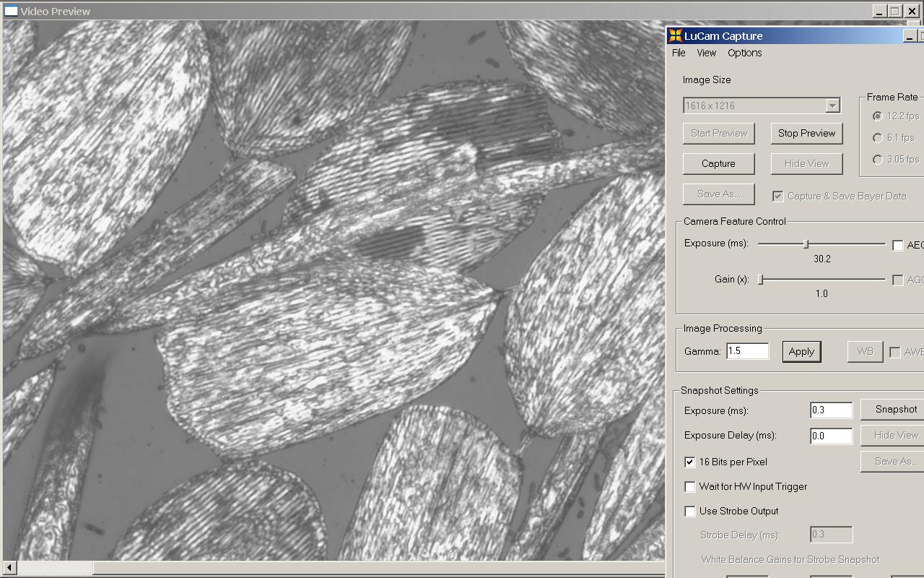
Task: Click the exposure value text "30.2"
Action: pyautogui.click(x=821, y=259)
